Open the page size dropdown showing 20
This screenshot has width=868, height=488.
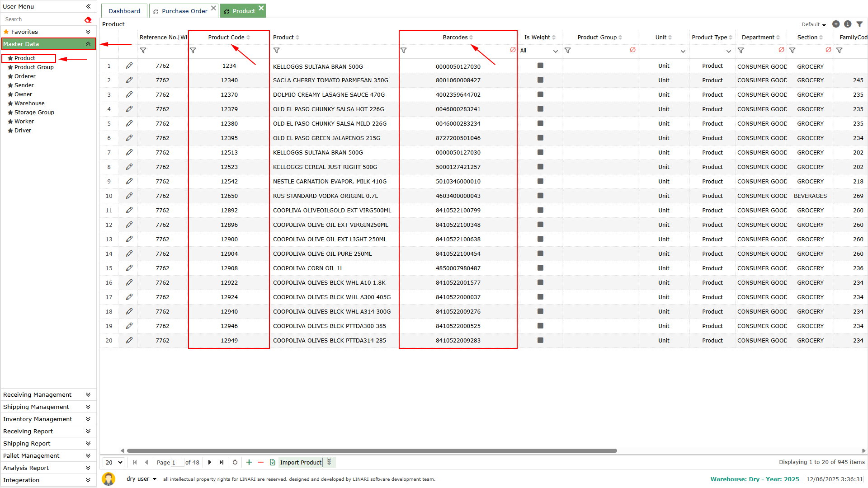[113, 462]
